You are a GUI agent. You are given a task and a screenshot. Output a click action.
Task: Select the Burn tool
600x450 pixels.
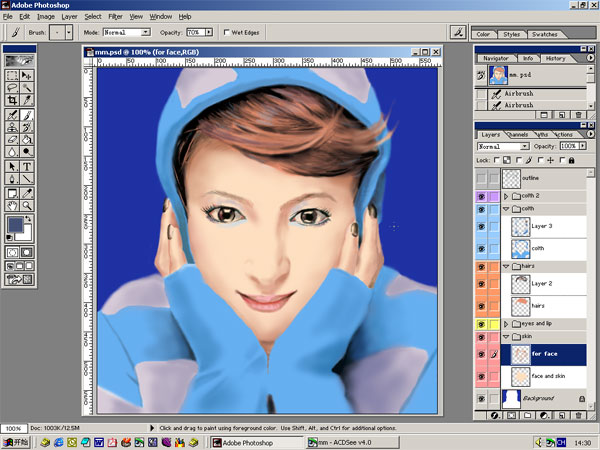[x=26, y=152]
